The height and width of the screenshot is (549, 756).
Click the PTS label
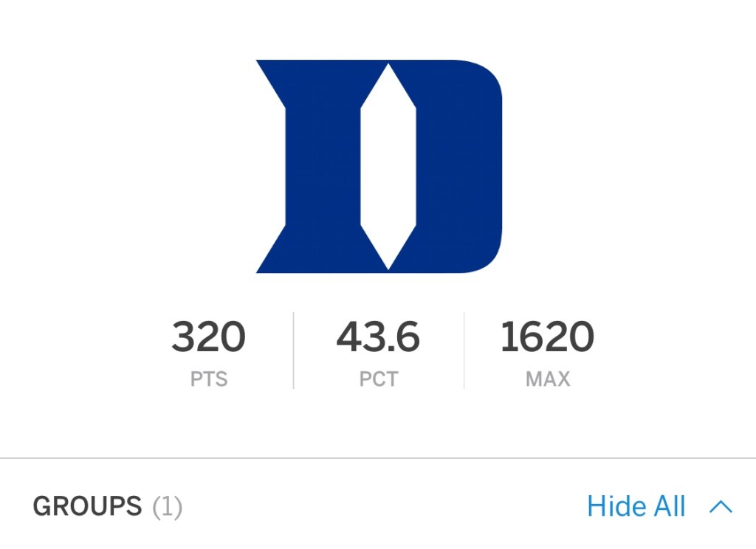point(208,379)
